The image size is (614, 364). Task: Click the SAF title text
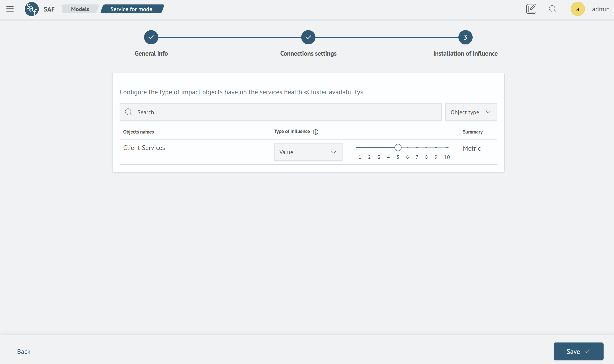49,9
